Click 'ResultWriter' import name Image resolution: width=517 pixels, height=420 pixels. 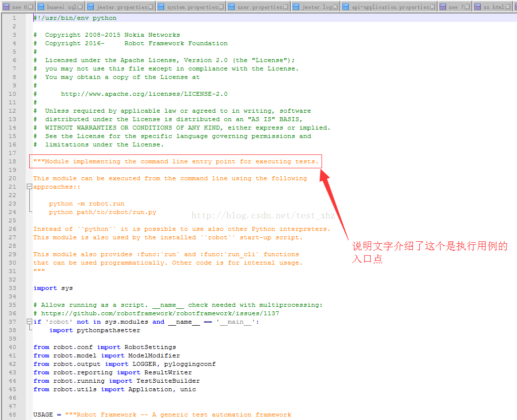(168, 372)
